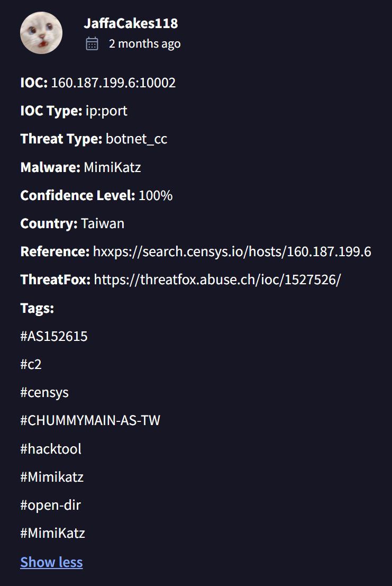Select the IOC address 160.187.199.6:10002
This screenshot has height=586, width=392.
click(113, 83)
